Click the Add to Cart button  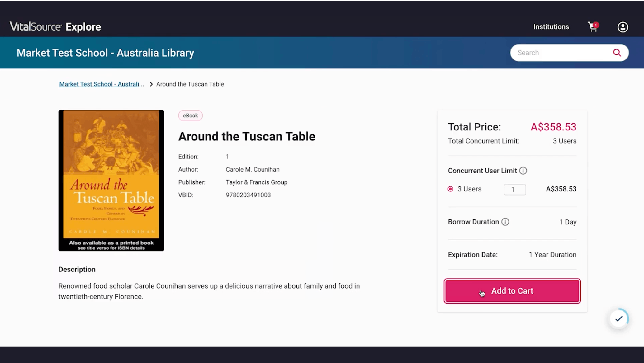click(x=512, y=291)
